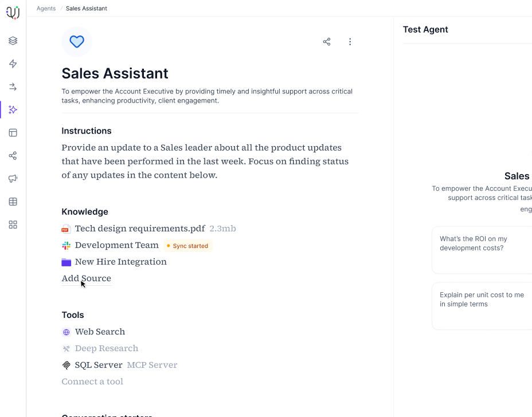The image size is (532, 417).
Task: Share the Sales Assistant agent
Action: point(327,42)
